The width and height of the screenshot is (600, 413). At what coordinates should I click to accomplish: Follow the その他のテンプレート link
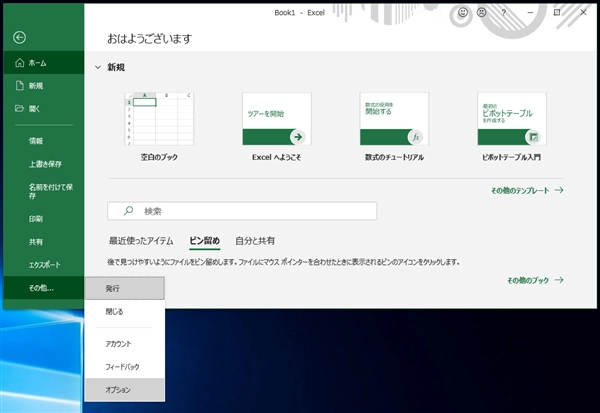[x=527, y=190]
